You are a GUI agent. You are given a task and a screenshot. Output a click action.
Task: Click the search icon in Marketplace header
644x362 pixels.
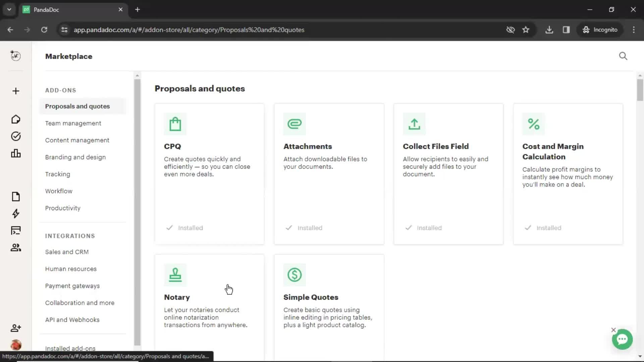pyautogui.click(x=623, y=56)
